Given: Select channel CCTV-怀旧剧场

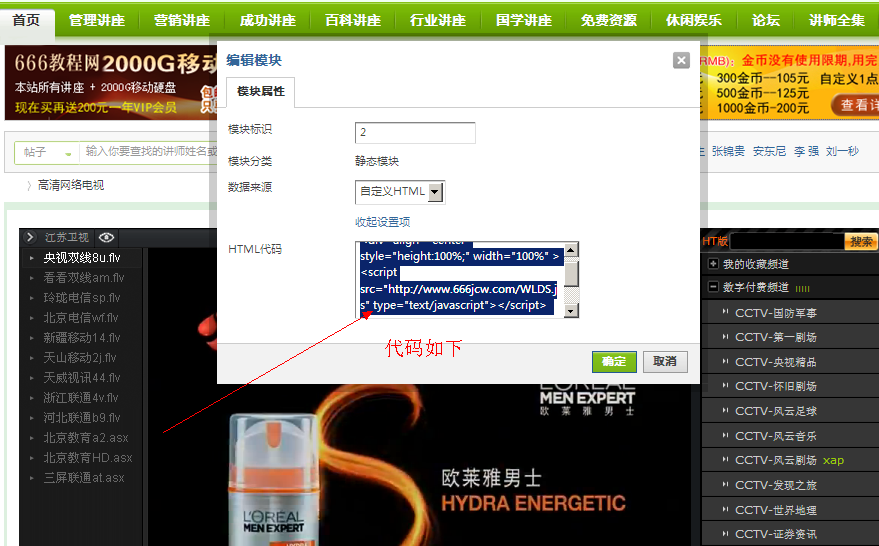Looking at the screenshot, I should (776, 386).
